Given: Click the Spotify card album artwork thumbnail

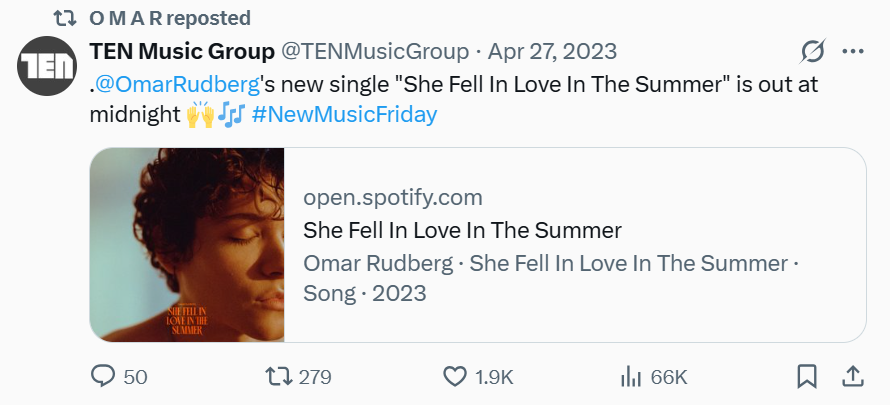Looking at the screenshot, I should click(187, 245).
